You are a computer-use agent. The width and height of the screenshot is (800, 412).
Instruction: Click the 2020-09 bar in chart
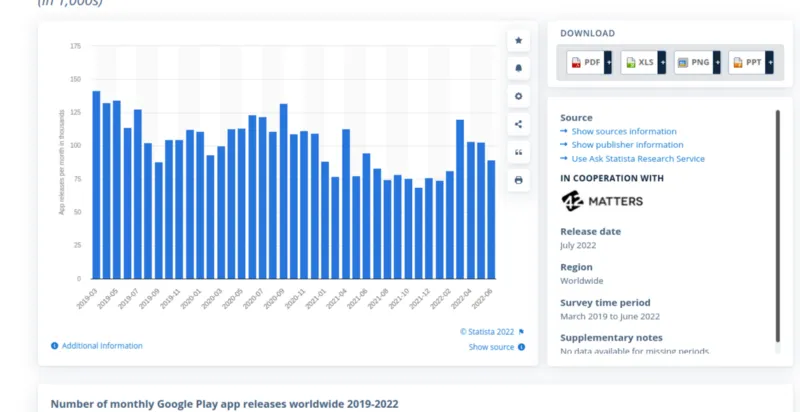pyautogui.click(x=283, y=191)
